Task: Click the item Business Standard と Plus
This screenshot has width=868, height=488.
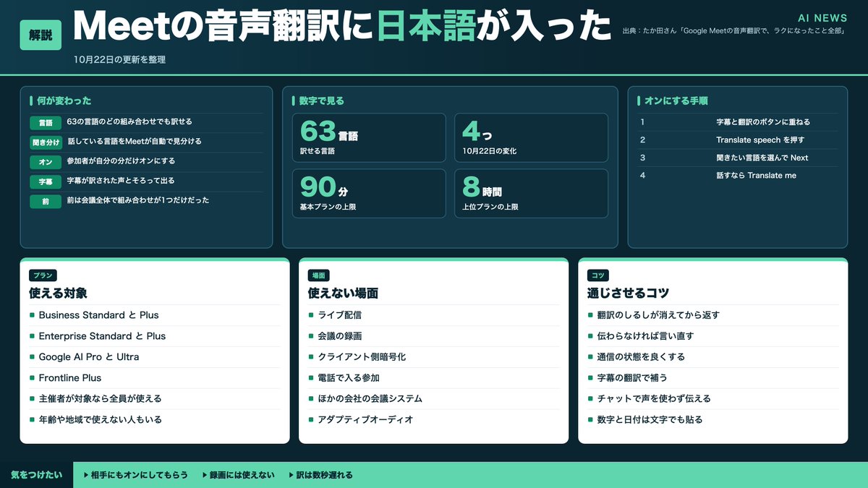Action: (98, 315)
